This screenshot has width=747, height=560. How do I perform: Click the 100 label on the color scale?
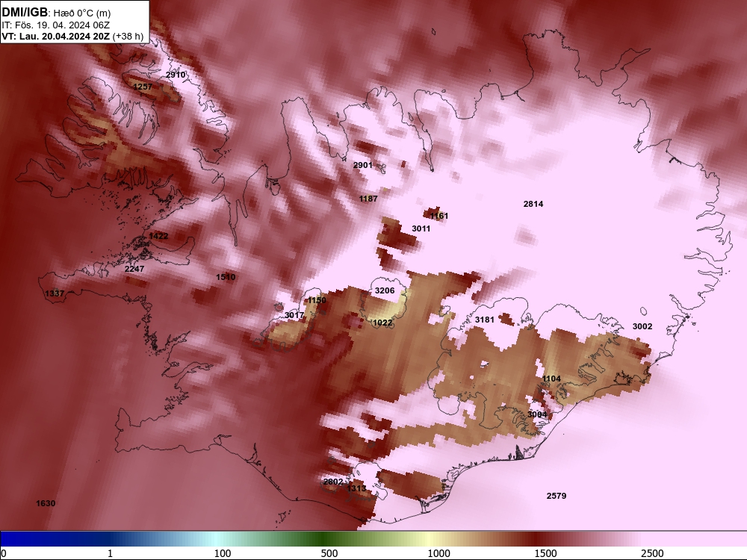223,553
